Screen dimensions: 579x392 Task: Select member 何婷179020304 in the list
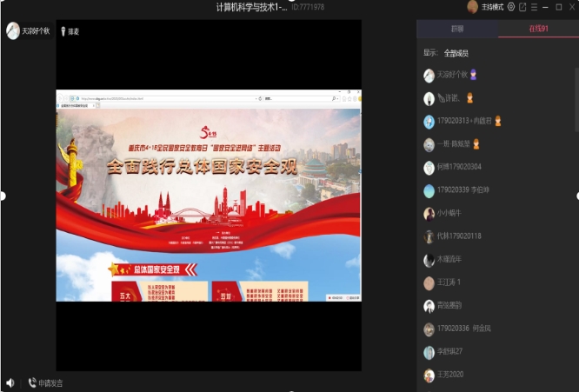[x=459, y=167]
